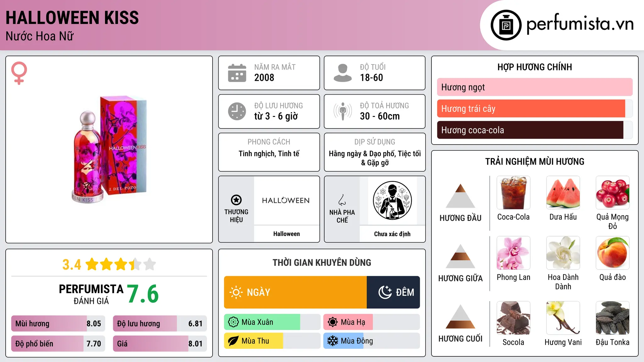Click the 3.4 user rating number
644x362 pixels.
pyautogui.click(x=72, y=265)
